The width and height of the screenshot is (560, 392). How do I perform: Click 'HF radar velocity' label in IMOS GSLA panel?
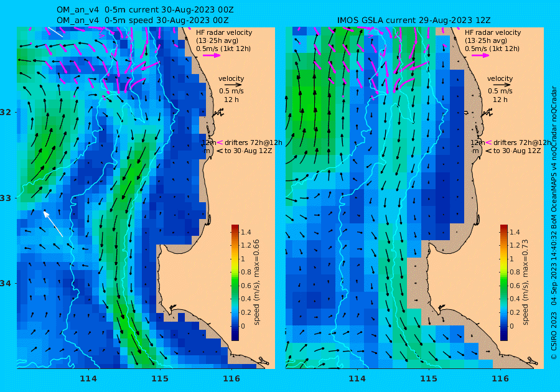493,32
